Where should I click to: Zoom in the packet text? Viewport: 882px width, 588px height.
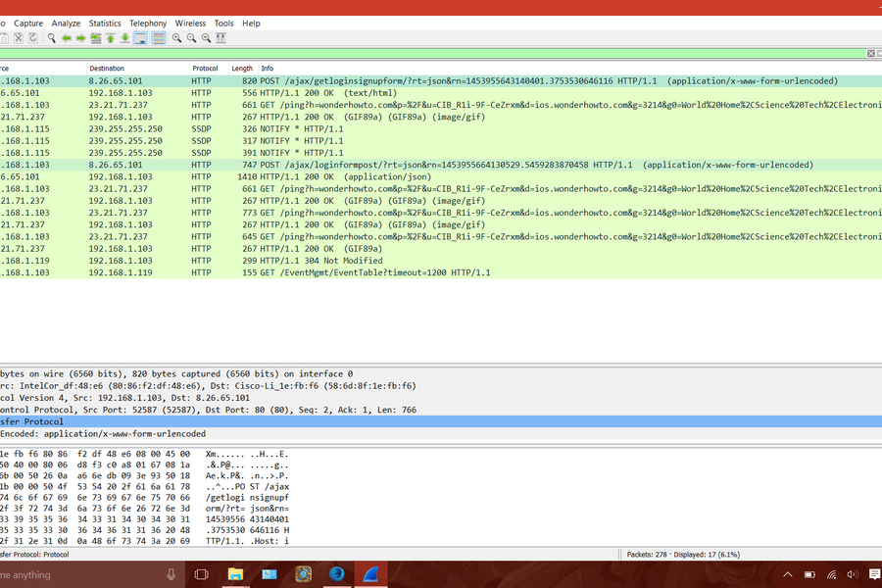click(176, 37)
